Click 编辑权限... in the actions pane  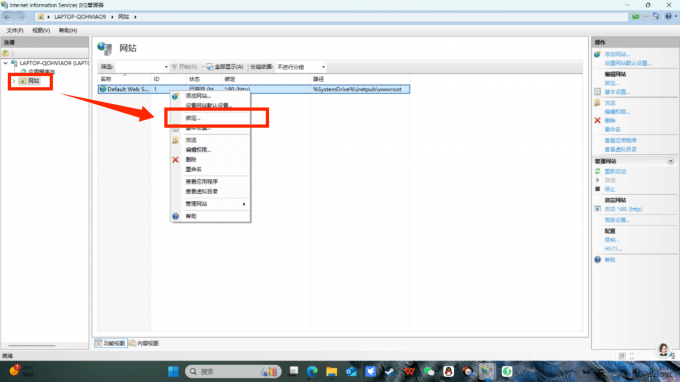(617, 112)
